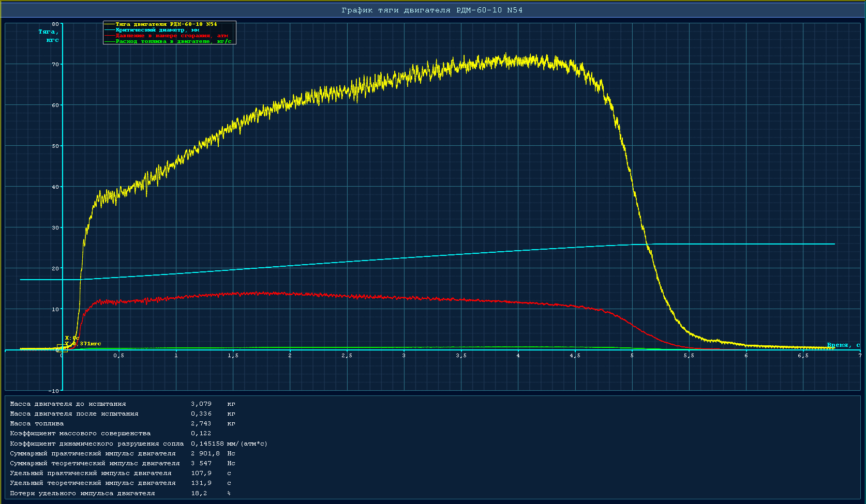Click the X-axis tick label 6
Image resolution: width=866 pixels, height=504 pixels.
click(746, 356)
